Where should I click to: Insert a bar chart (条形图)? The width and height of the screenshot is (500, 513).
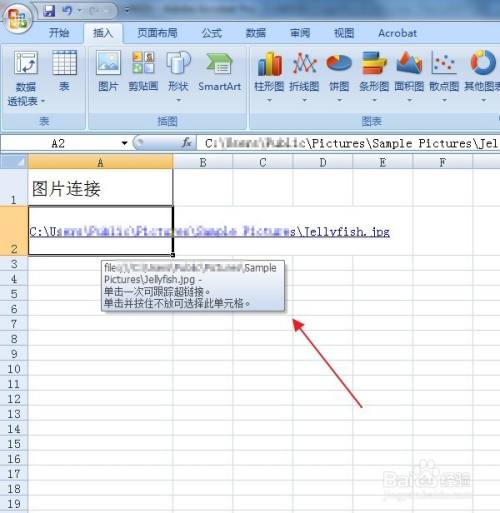coord(374,76)
